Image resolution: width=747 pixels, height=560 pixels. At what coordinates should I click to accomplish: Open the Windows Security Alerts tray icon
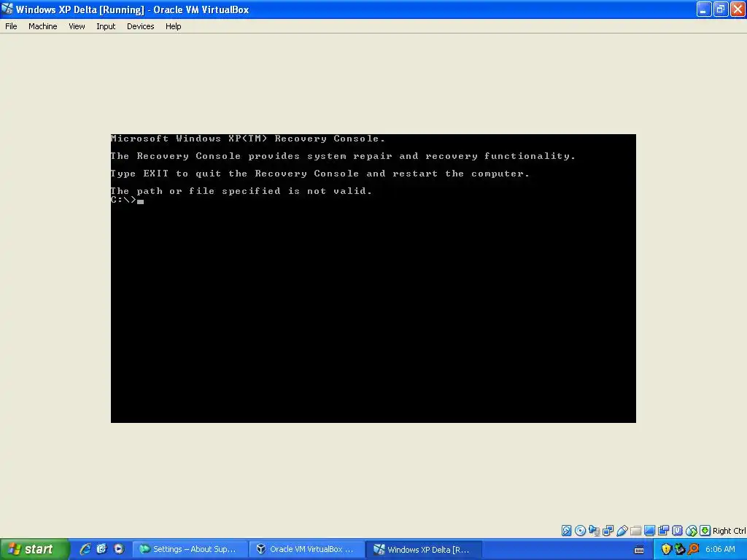[666, 549]
